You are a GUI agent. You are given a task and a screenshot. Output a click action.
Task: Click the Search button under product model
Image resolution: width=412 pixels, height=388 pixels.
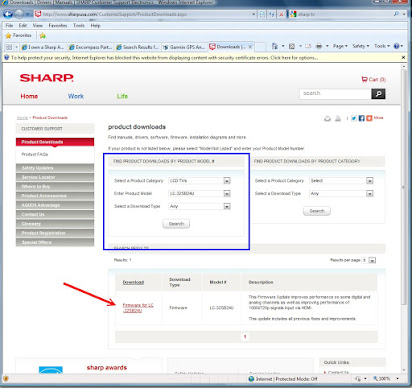tap(176, 224)
